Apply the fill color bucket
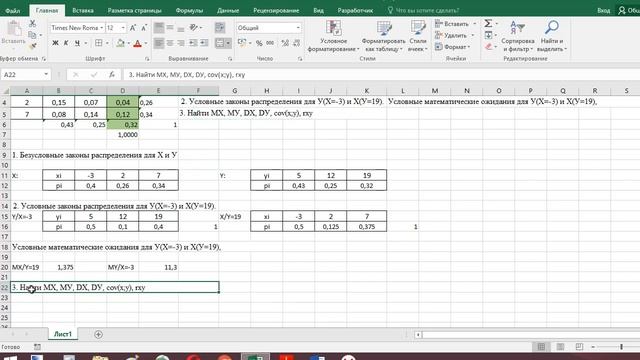The image size is (640, 360). (120, 43)
